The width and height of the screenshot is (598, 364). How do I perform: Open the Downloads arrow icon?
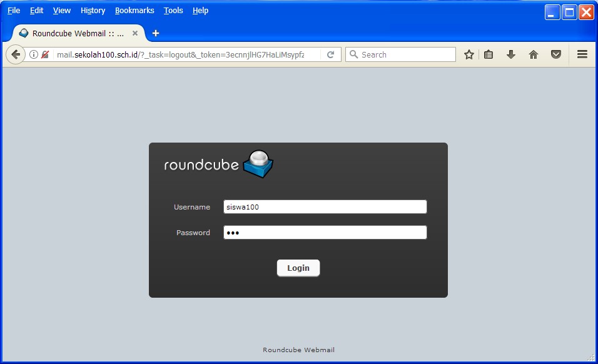[x=511, y=54]
